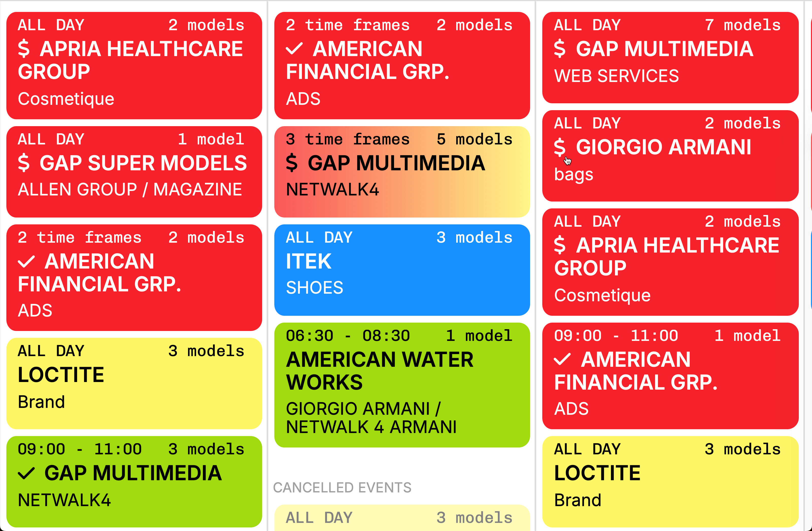Click dollar icon on GAP MULTIMEDIA WEB SERVICES

560,48
